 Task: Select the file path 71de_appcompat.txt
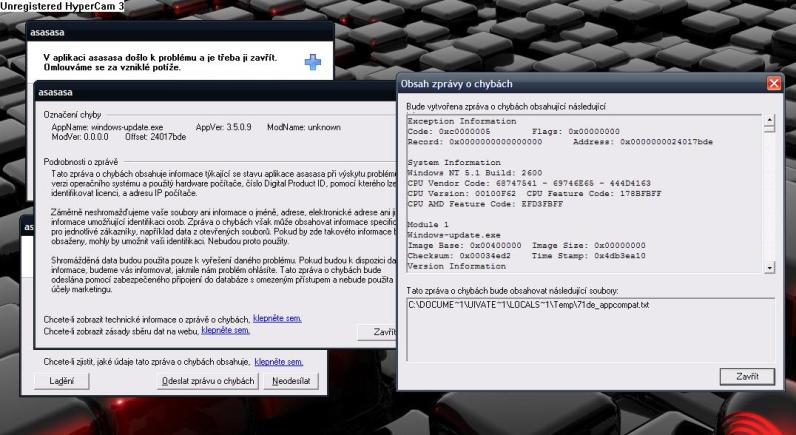tap(528, 305)
